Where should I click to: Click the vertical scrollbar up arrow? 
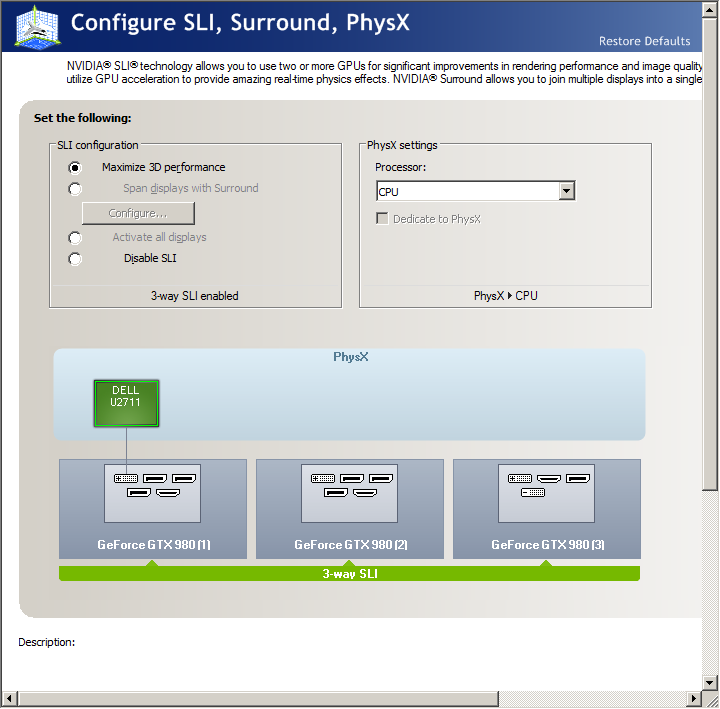click(710, 10)
